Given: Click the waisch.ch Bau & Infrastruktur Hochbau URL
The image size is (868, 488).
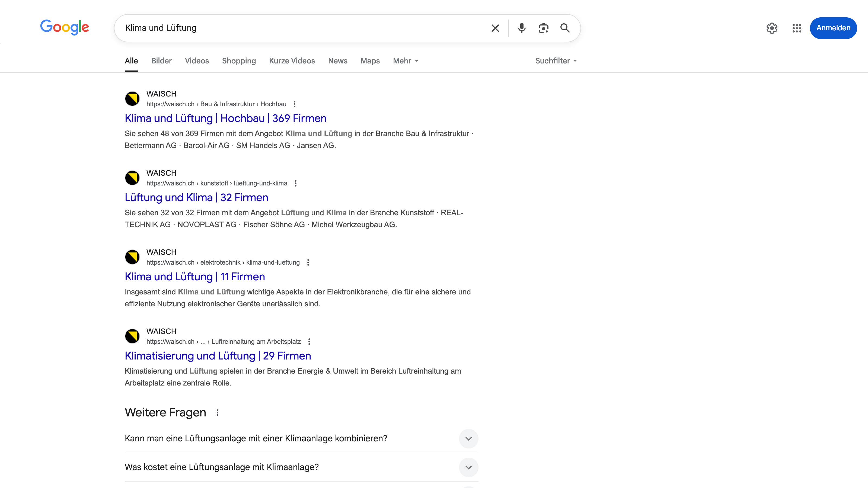Looking at the screenshot, I should click(x=216, y=104).
